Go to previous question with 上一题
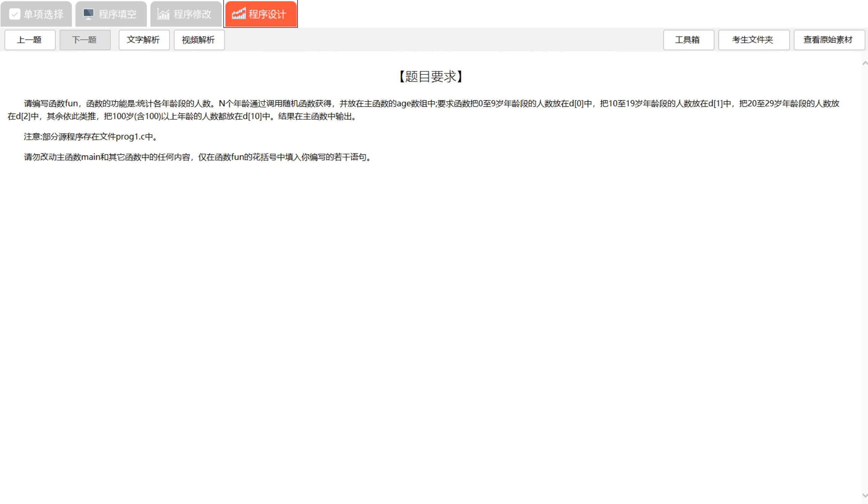 pyautogui.click(x=30, y=40)
